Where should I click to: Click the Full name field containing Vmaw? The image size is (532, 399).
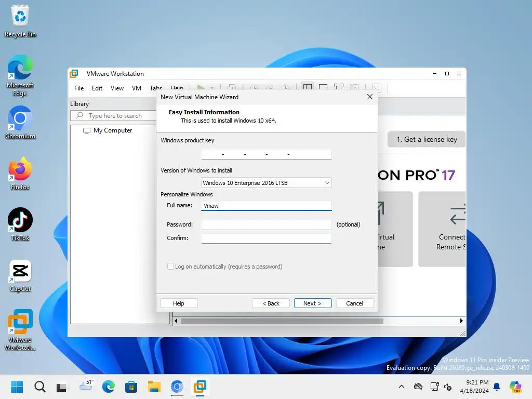pyautogui.click(x=267, y=206)
